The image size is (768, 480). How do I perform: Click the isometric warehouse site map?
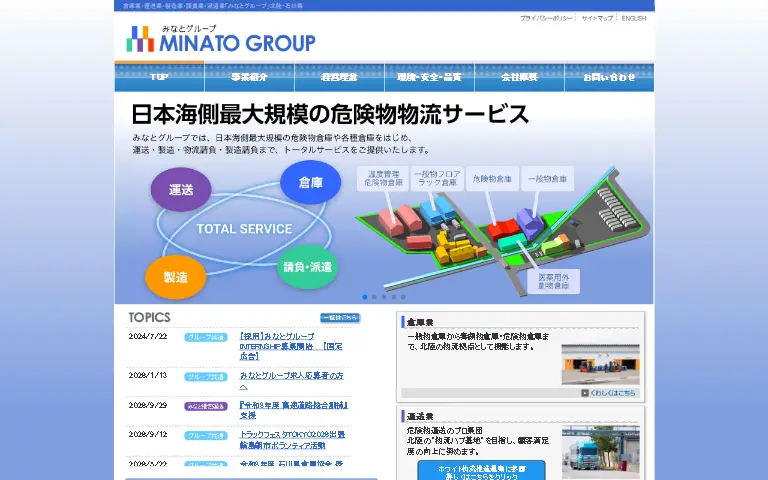coord(503,230)
